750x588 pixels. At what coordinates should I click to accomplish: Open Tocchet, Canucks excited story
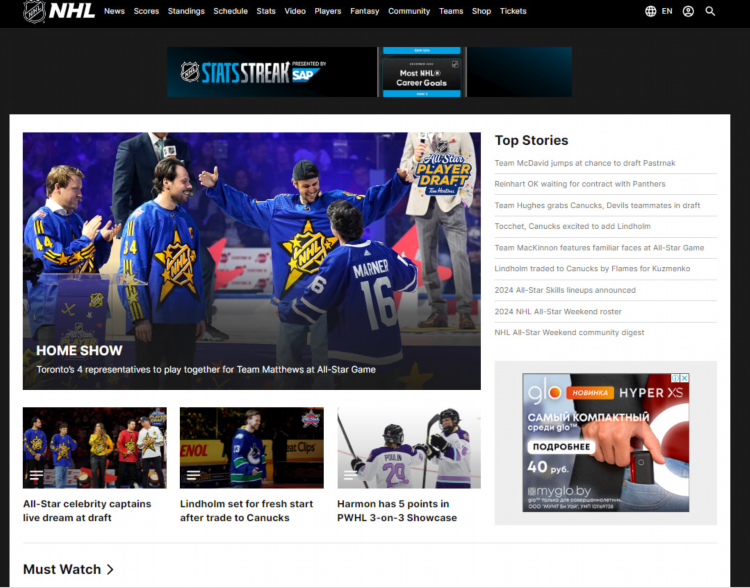573,226
